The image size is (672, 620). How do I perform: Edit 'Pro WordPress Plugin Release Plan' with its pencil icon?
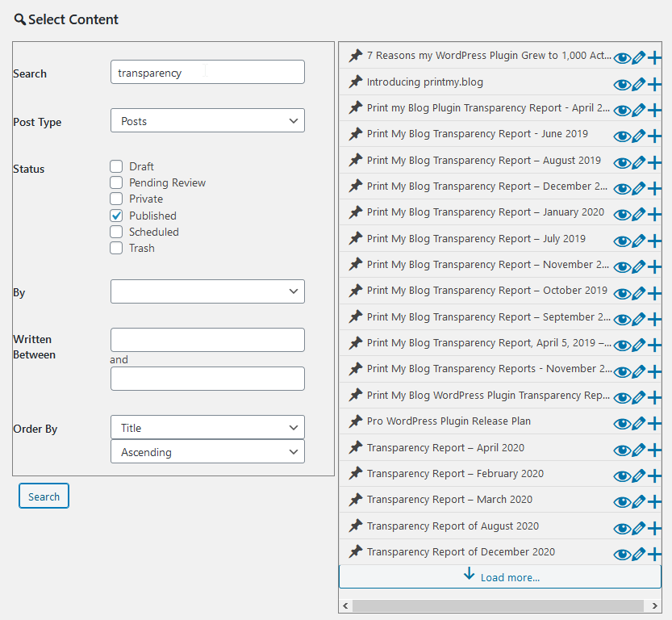tap(639, 424)
